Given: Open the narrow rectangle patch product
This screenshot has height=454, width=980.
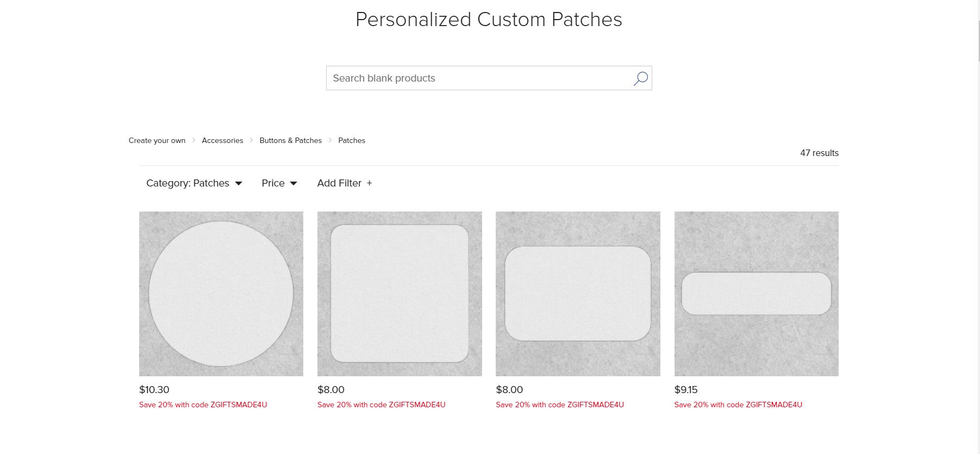Looking at the screenshot, I should (756, 294).
